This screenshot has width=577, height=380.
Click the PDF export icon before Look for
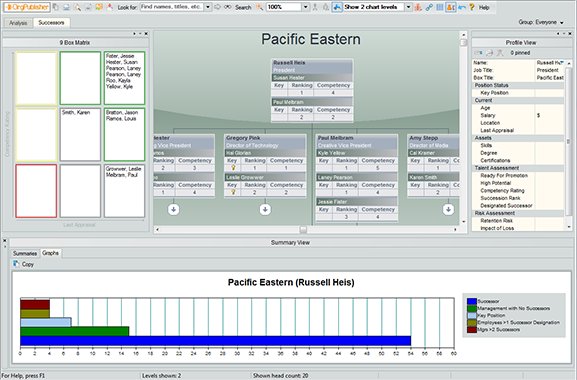click(110, 7)
